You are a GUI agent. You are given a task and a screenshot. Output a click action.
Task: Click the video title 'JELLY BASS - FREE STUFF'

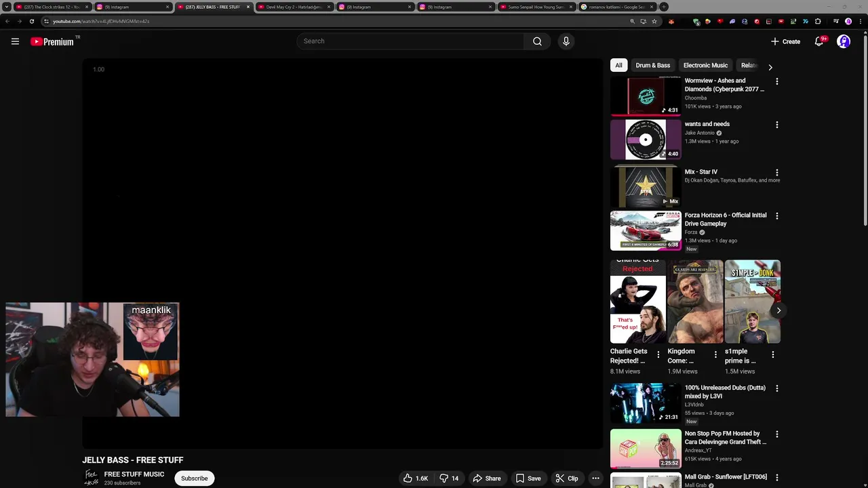[133, 460]
